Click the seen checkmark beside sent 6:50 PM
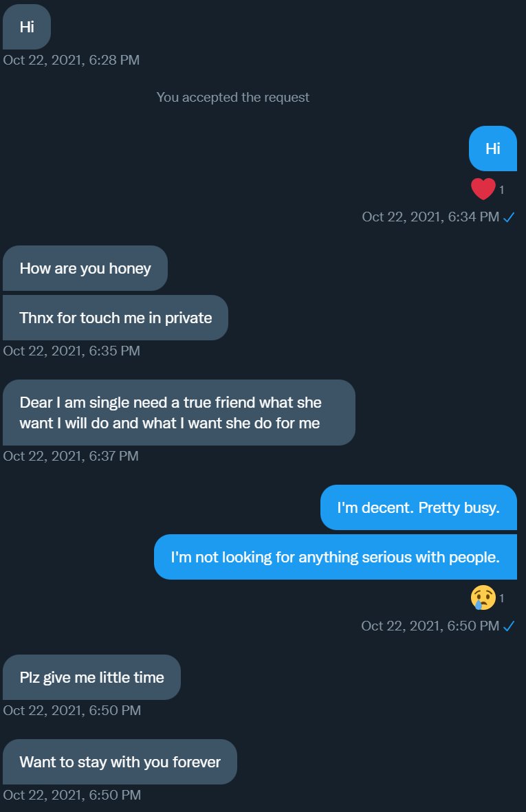The image size is (526, 812). (509, 626)
